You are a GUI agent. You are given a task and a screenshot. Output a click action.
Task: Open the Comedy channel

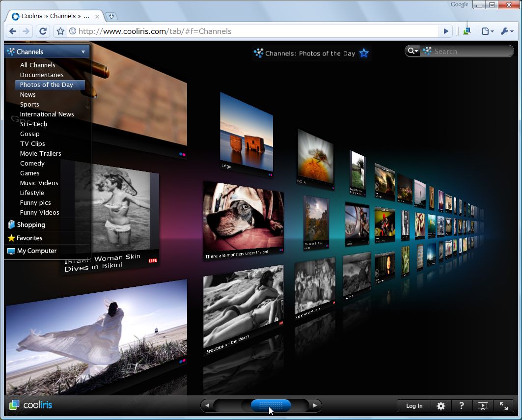pyautogui.click(x=32, y=163)
